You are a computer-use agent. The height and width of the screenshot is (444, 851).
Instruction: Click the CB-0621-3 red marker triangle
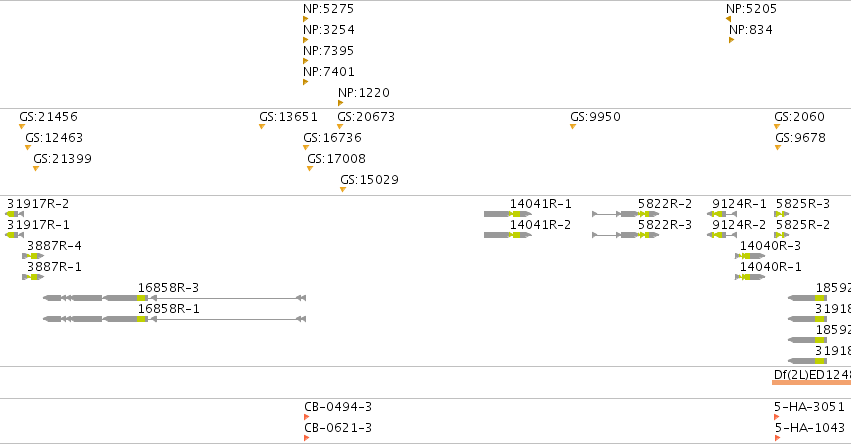pyautogui.click(x=307, y=438)
